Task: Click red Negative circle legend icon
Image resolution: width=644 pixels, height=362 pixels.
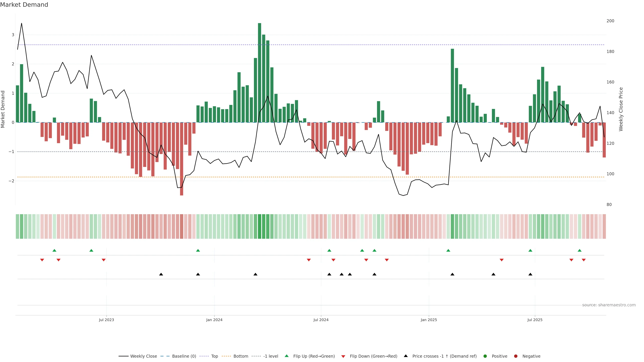Action: [516, 356]
